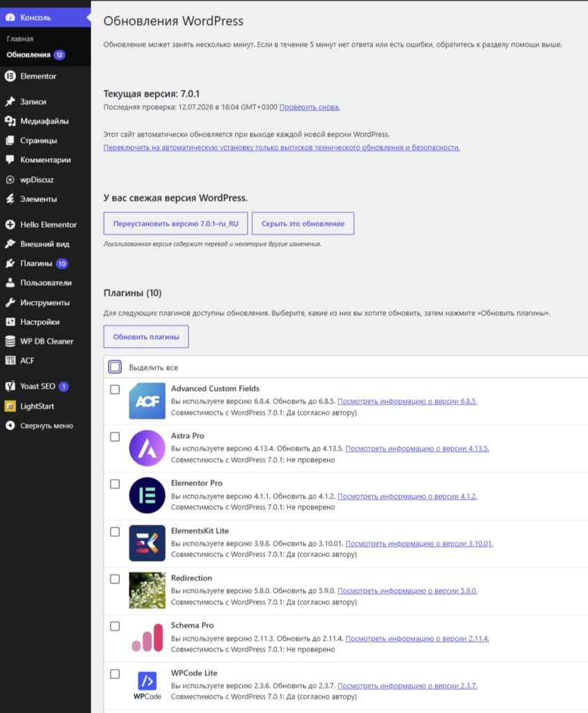The height and width of the screenshot is (713, 588).
Task: Click the Astra Pro plugin logo
Action: coord(147,448)
